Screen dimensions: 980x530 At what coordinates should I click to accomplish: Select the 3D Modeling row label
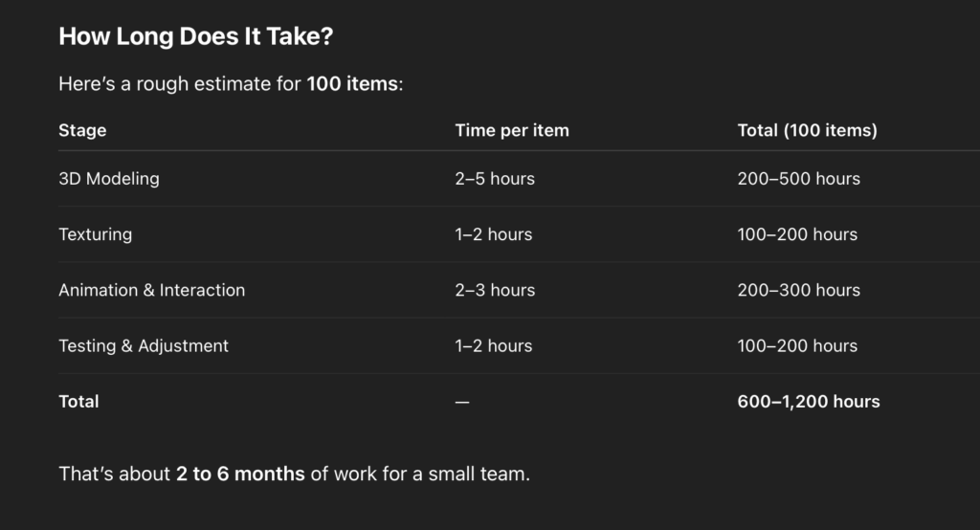click(109, 179)
